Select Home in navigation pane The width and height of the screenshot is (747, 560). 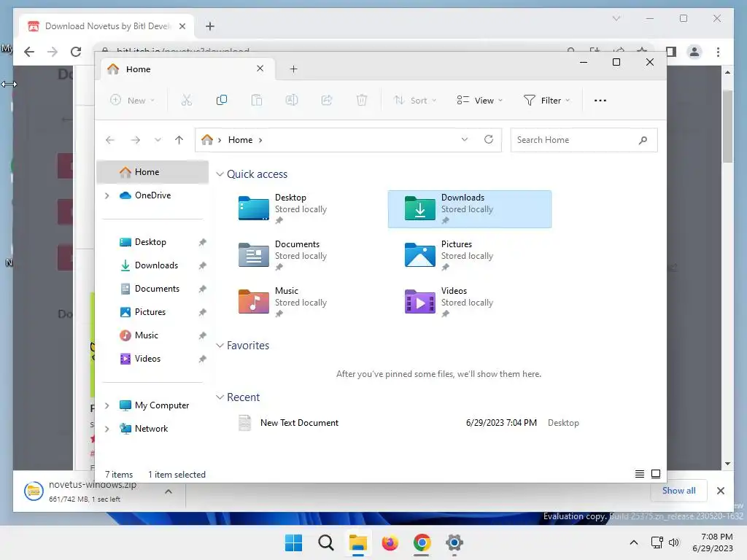[x=152, y=172]
